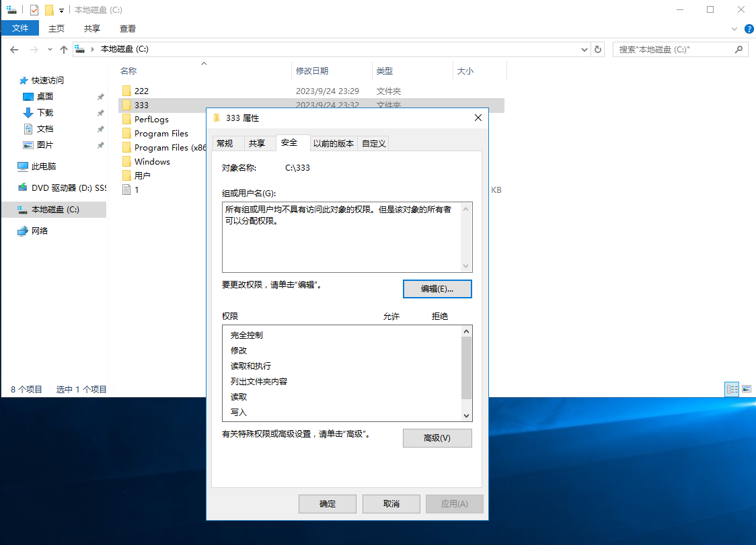Click the pin icon next to 文档
Image resolution: width=756 pixels, height=545 pixels.
pyautogui.click(x=100, y=129)
